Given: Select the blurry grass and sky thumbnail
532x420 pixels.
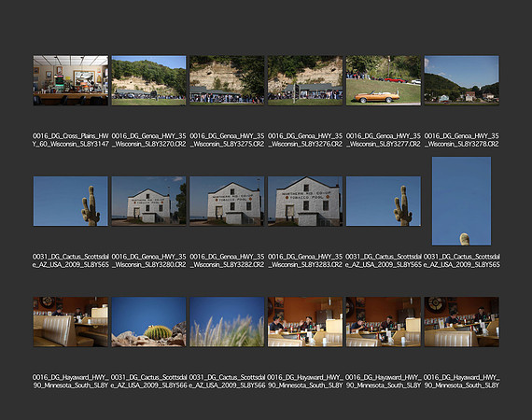Looking at the screenshot, I should coord(227,322).
